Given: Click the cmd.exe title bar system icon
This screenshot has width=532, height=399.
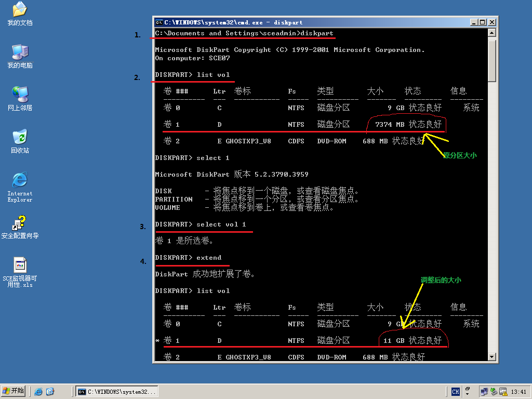Looking at the screenshot, I should pos(159,22).
